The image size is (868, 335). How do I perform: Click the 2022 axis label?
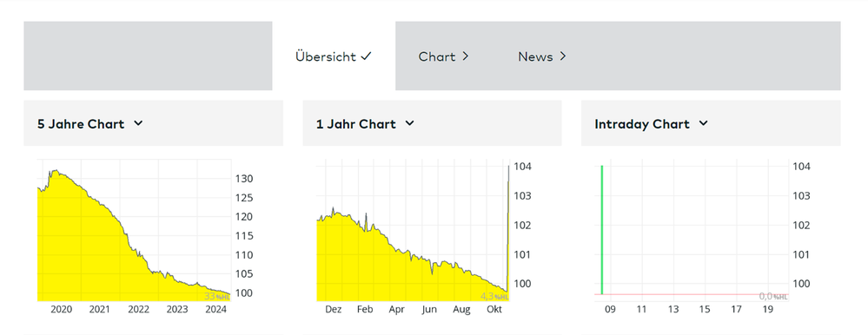tap(138, 310)
